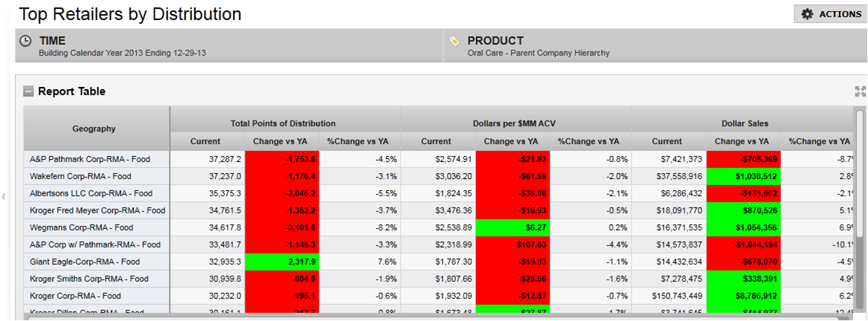The height and width of the screenshot is (321, 868).
Task: Click the green 2,317.9 cell for Giant Eagle
Action: click(x=282, y=262)
